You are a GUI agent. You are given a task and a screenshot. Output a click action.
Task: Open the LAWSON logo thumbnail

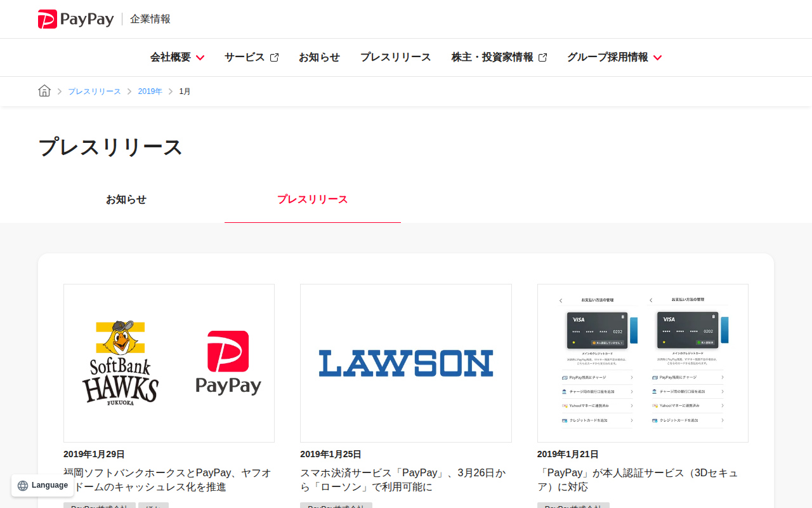(x=406, y=363)
